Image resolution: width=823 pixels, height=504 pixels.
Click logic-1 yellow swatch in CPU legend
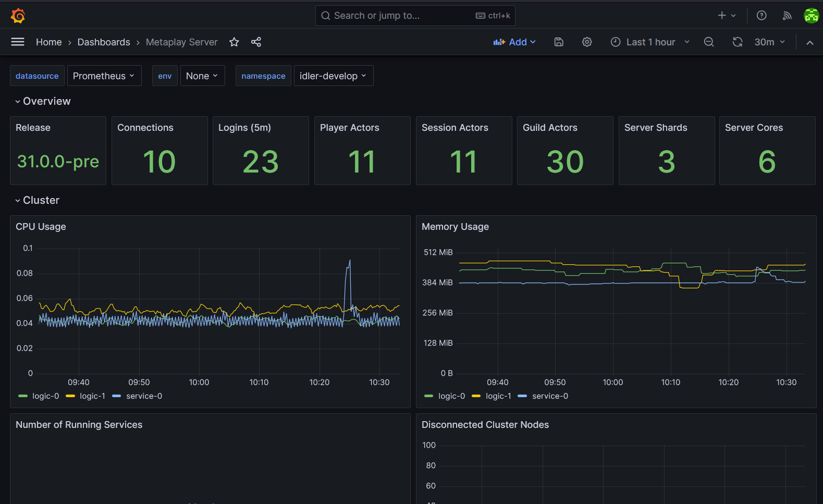[x=70, y=396]
